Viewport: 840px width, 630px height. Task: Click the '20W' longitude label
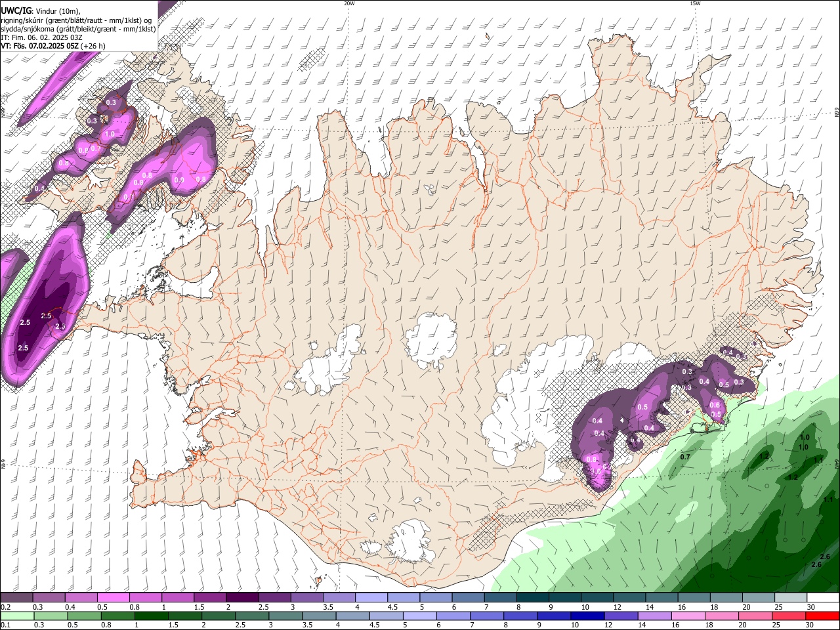point(349,3)
